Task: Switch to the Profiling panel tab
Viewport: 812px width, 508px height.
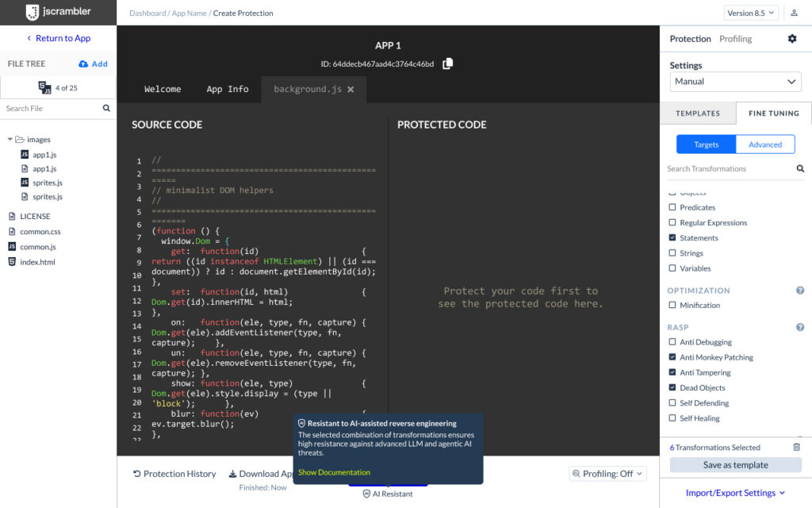Action: coord(735,39)
